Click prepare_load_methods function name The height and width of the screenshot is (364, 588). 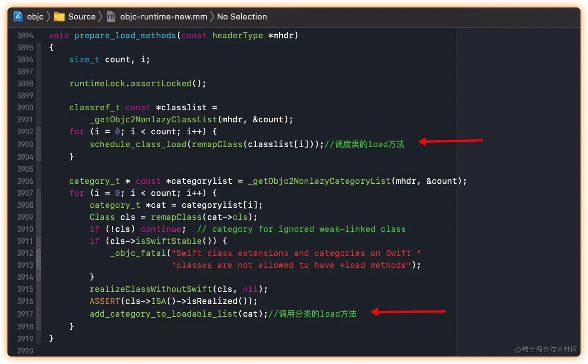(x=125, y=36)
